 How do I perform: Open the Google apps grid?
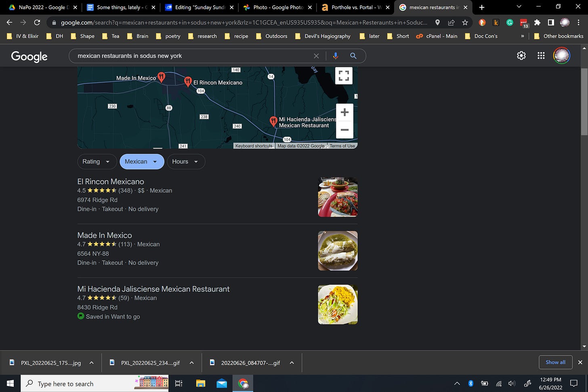point(541,56)
